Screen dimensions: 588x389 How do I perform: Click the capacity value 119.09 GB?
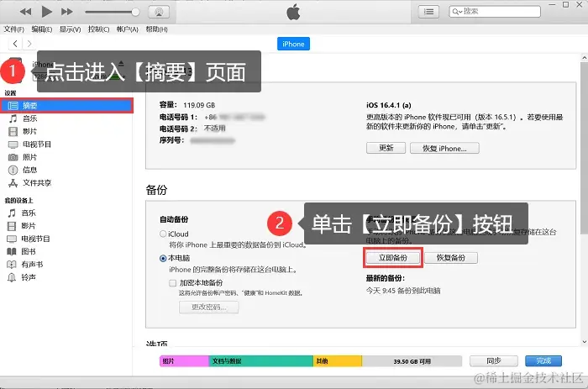pos(199,105)
